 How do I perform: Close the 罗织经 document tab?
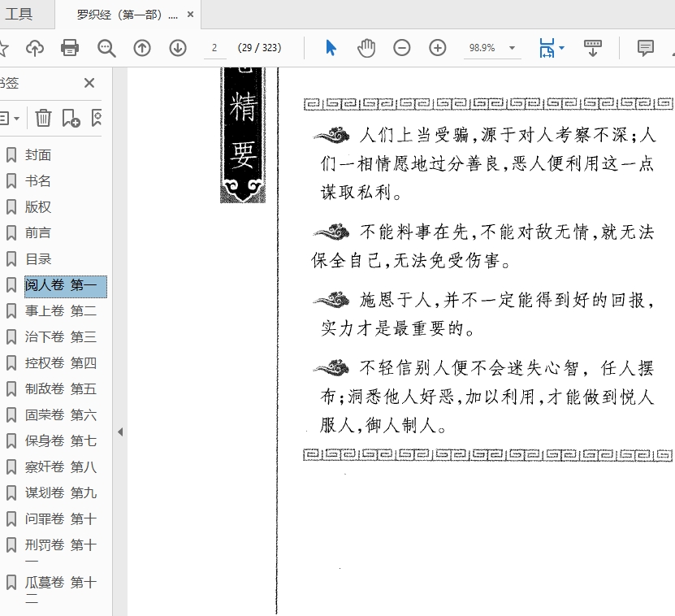(x=190, y=15)
